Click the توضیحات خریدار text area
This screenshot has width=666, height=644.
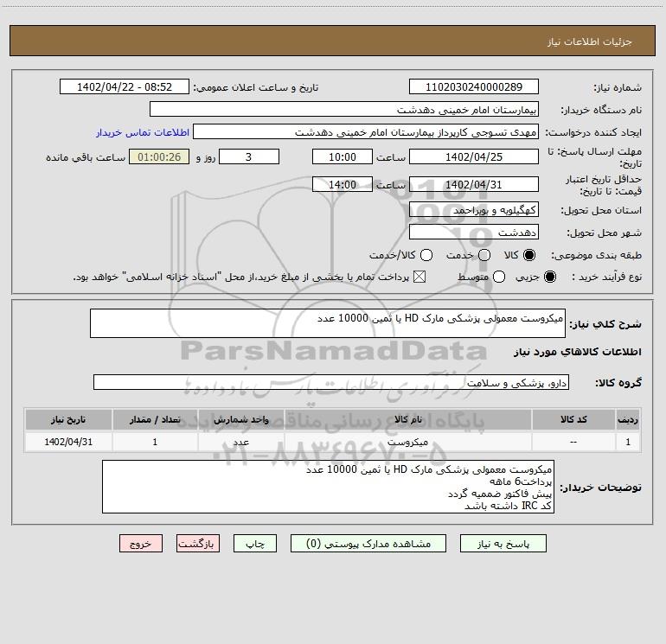click(328, 487)
